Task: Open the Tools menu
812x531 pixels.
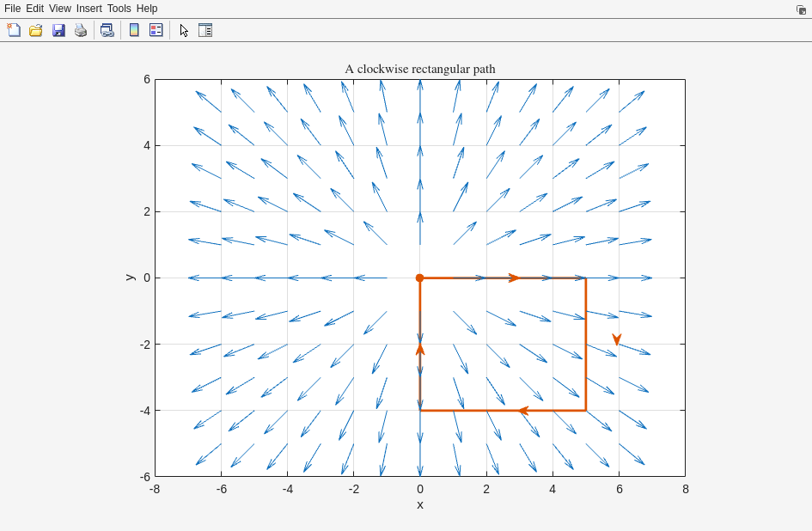Action: (119, 9)
